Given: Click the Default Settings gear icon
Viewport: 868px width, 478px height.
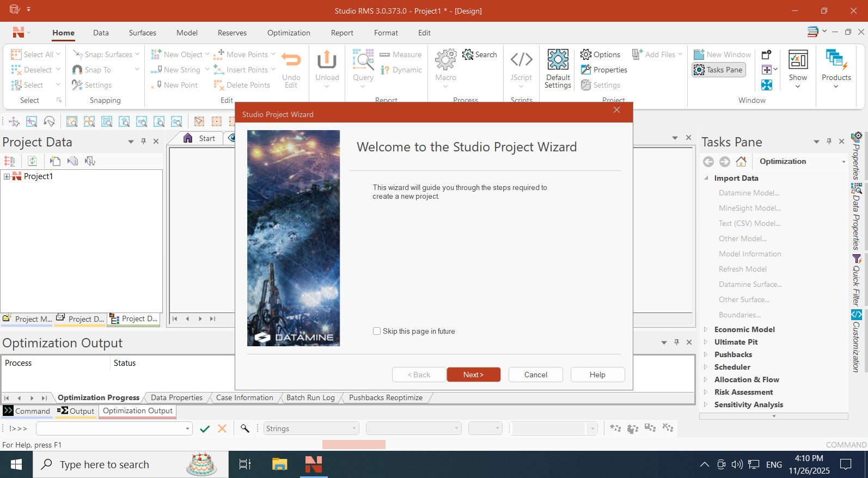Looking at the screenshot, I should tap(558, 60).
